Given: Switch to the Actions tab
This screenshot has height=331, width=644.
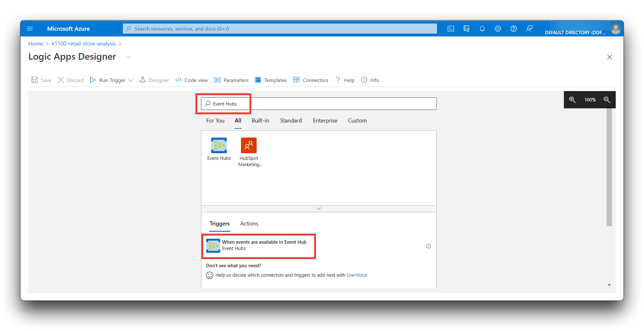Looking at the screenshot, I should click(249, 224).
